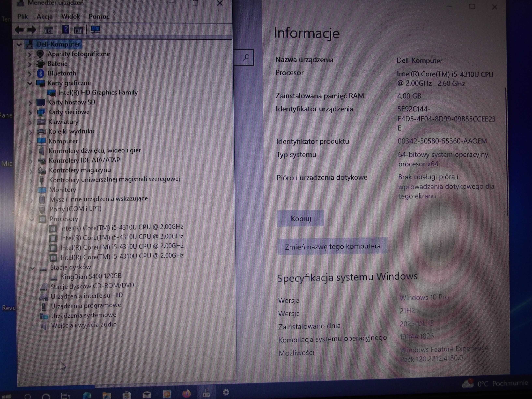Open the Widok menu
Screen dimensions: 532x399
(x=70, y=16)
